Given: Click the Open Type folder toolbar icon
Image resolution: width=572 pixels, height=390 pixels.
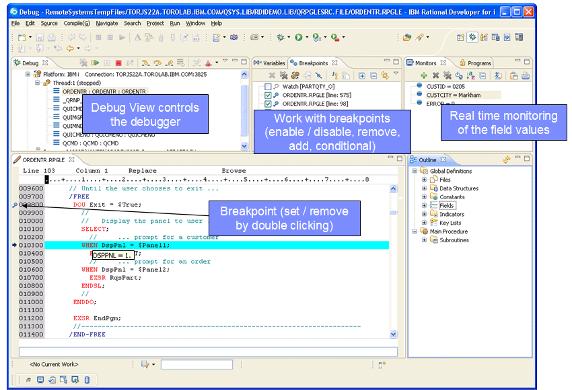Looking at the screenshot, I should [x=407, y=37].
